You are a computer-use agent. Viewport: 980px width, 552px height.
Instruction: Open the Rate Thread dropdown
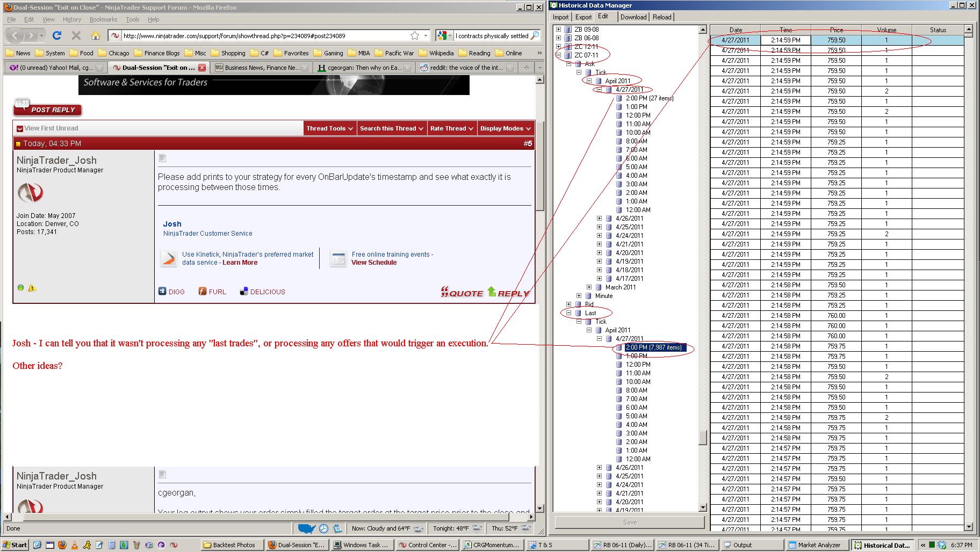coord(452,128)
